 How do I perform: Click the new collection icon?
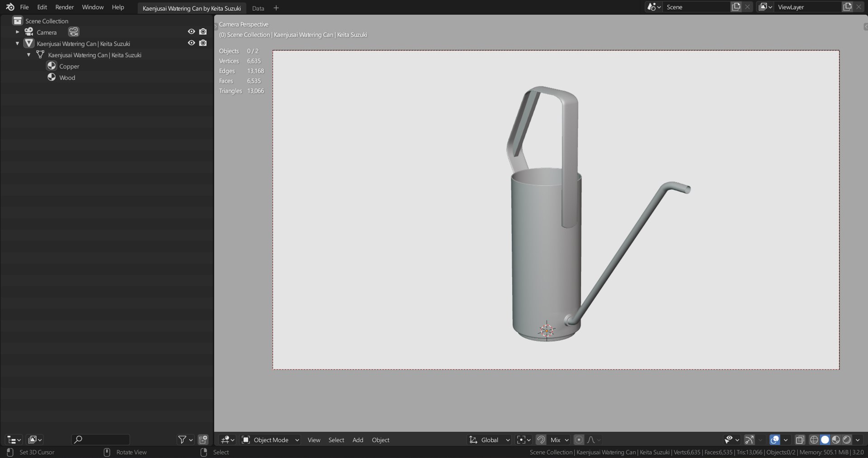(x=203, y=439)
